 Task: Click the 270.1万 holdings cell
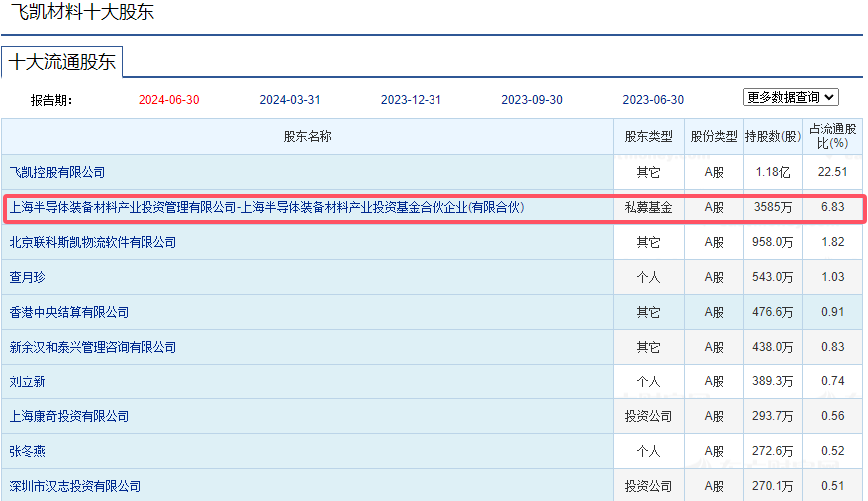tap(772, 486)
